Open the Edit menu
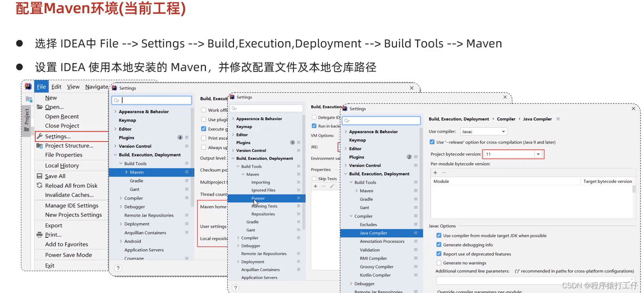 point(57,87)
